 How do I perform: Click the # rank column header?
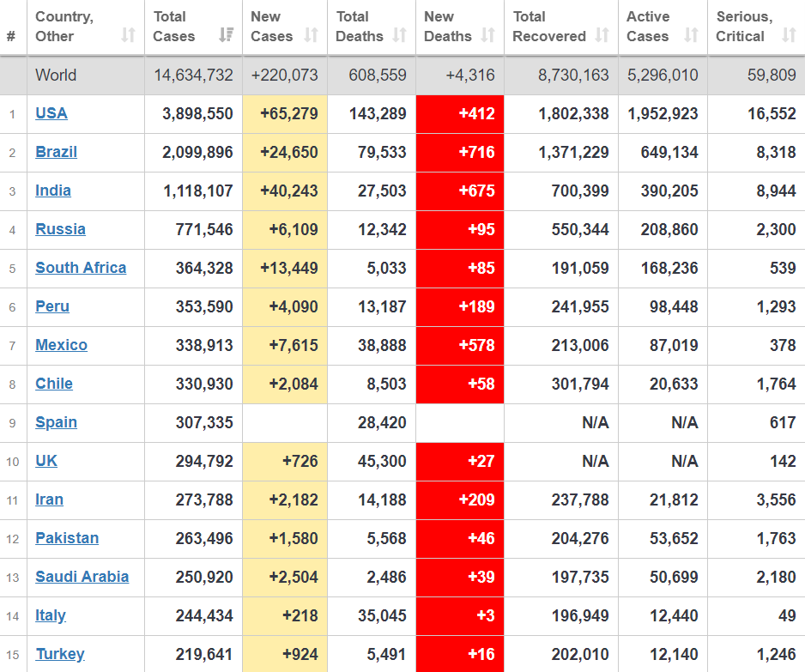(x=11, y=36)
